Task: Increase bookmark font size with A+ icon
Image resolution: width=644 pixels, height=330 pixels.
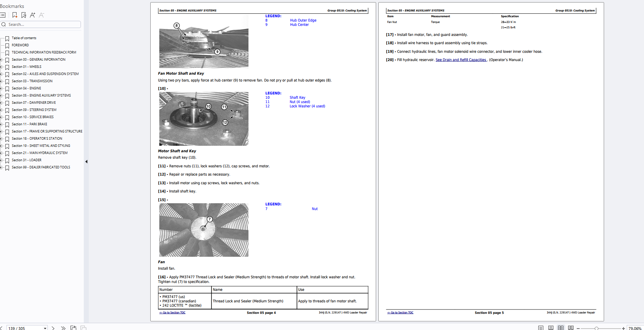Action: pyautogui.click(x=32, y=15)
